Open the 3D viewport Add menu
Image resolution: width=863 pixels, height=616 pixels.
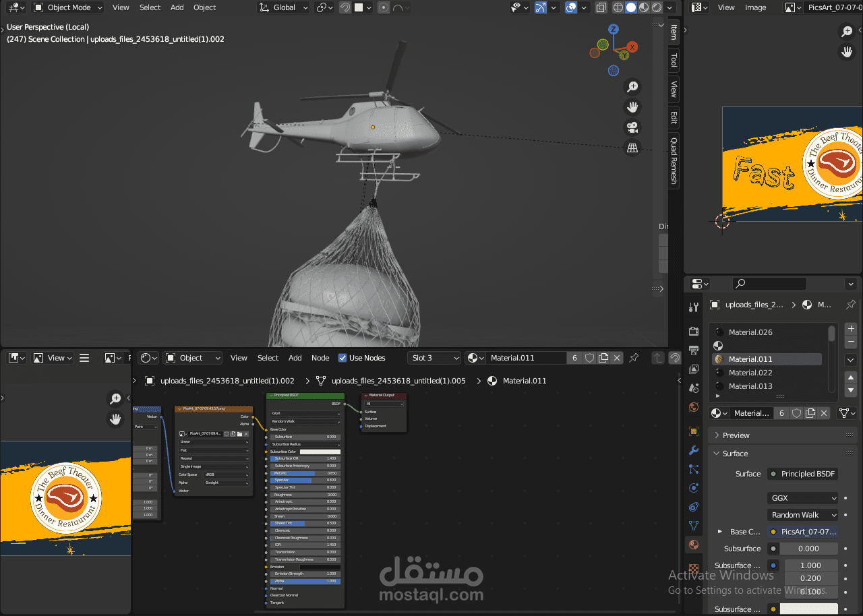177,7
